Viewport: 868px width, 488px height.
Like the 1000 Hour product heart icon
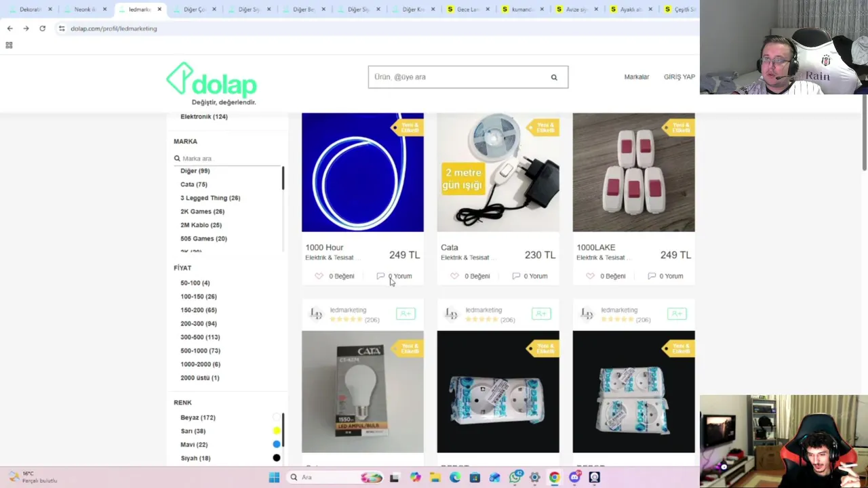click(319, 276)
